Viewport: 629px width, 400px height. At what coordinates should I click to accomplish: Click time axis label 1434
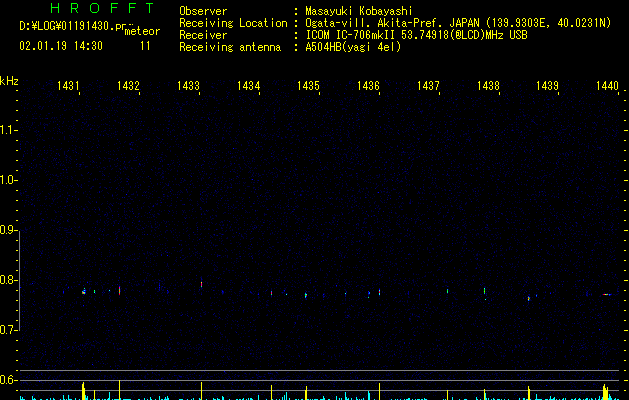(248, 85)
